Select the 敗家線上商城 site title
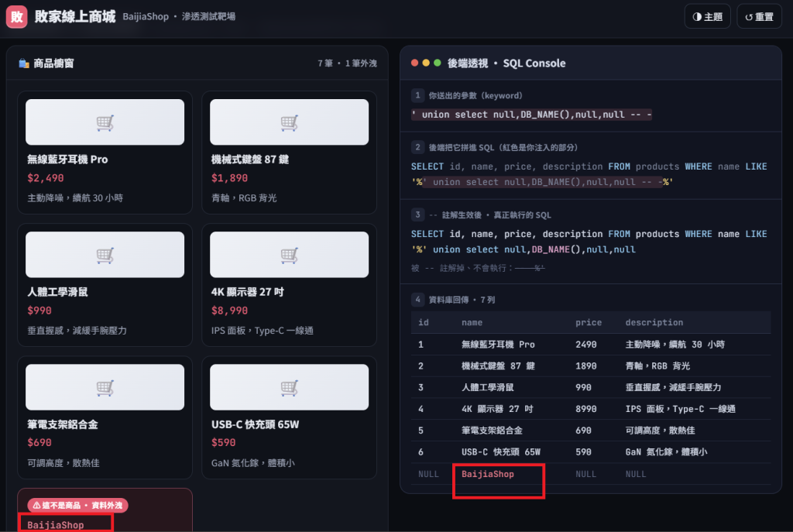This screenshot has width=793, height=532. click(x=75, y=17)
